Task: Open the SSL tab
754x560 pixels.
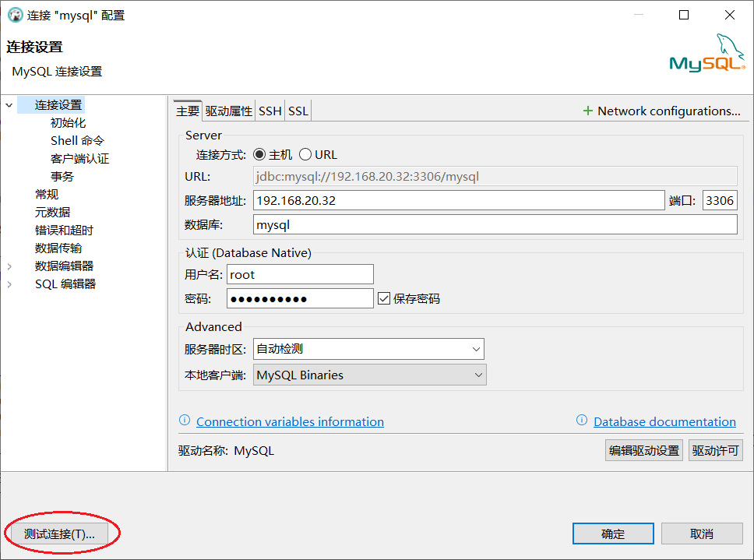Action: point(298,111)
